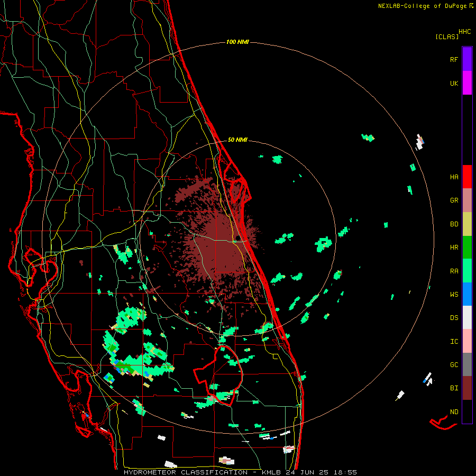The height and width of the screenshot is (476, 476).
Task: Click the 'DS' legend label
Action: (x=454, y=318)
